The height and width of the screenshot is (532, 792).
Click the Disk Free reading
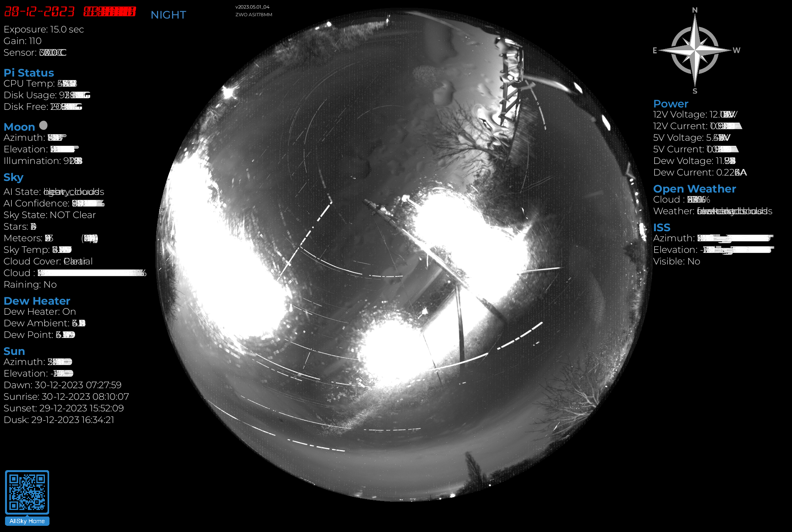coord(43,107)
